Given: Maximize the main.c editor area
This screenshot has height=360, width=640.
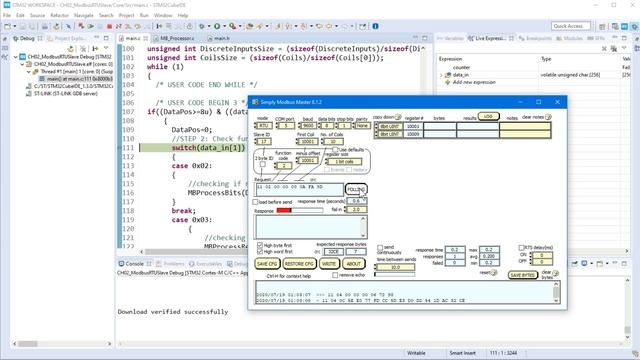Looking at the screenshot, I should tap(425, 38).
